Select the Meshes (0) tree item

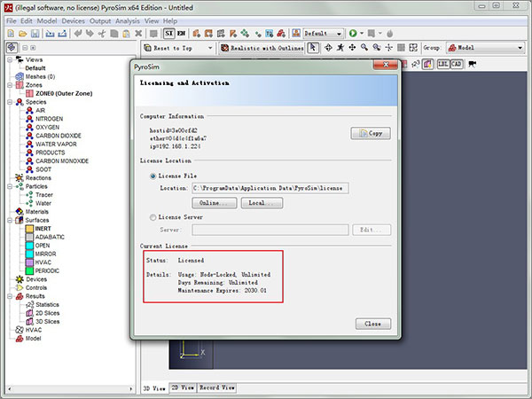40,76
